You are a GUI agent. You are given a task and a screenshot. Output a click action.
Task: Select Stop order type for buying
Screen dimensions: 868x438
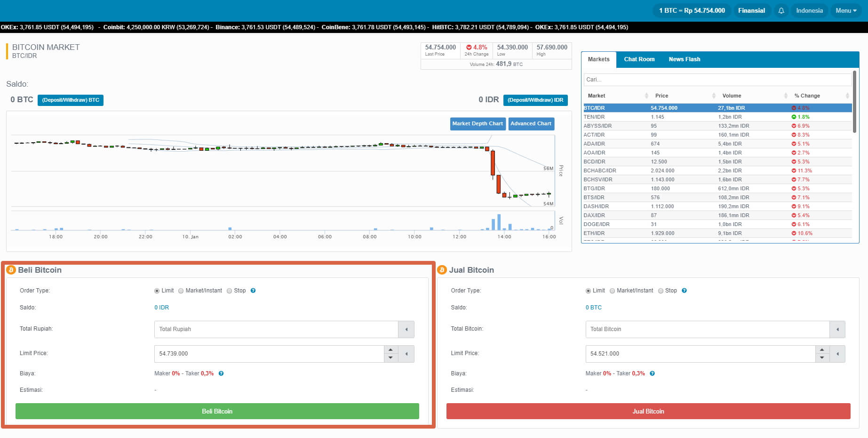click(x=229, y=291)
